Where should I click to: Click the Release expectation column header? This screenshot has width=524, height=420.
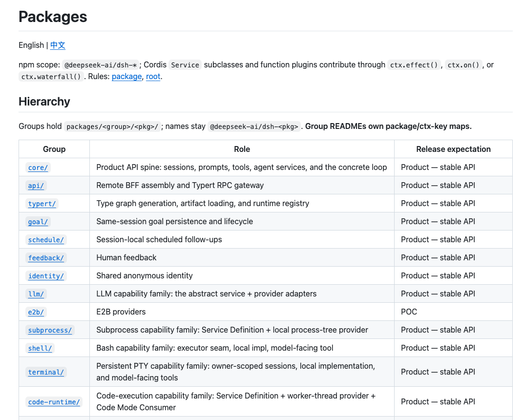click(454, 149)
